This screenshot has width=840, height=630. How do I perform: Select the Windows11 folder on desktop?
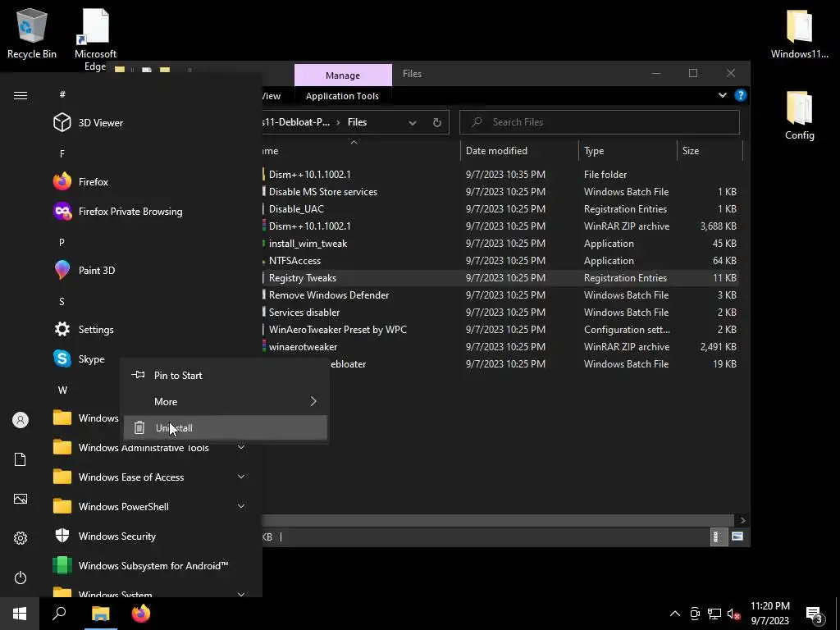(799, 33)
